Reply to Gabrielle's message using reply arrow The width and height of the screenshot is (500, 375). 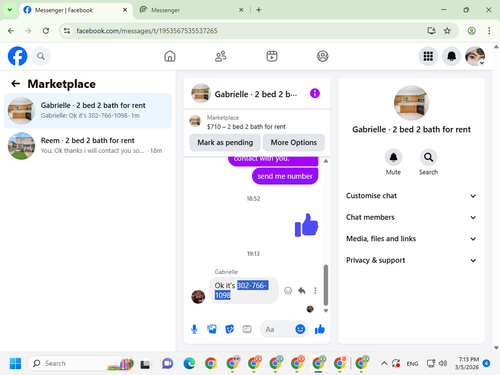[x=302, y=291]
